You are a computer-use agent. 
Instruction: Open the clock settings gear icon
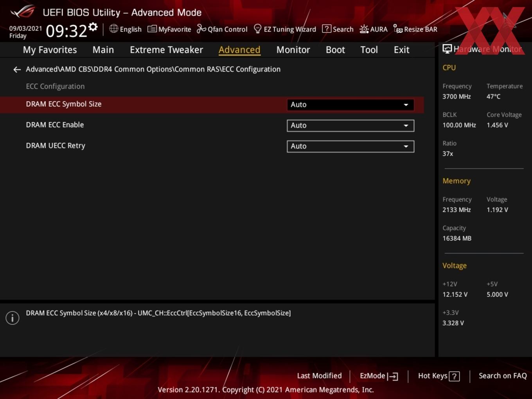[93, 27]
